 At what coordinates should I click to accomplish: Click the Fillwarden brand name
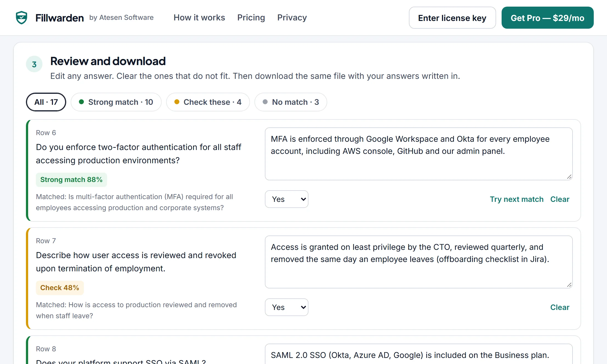point(60,18)
